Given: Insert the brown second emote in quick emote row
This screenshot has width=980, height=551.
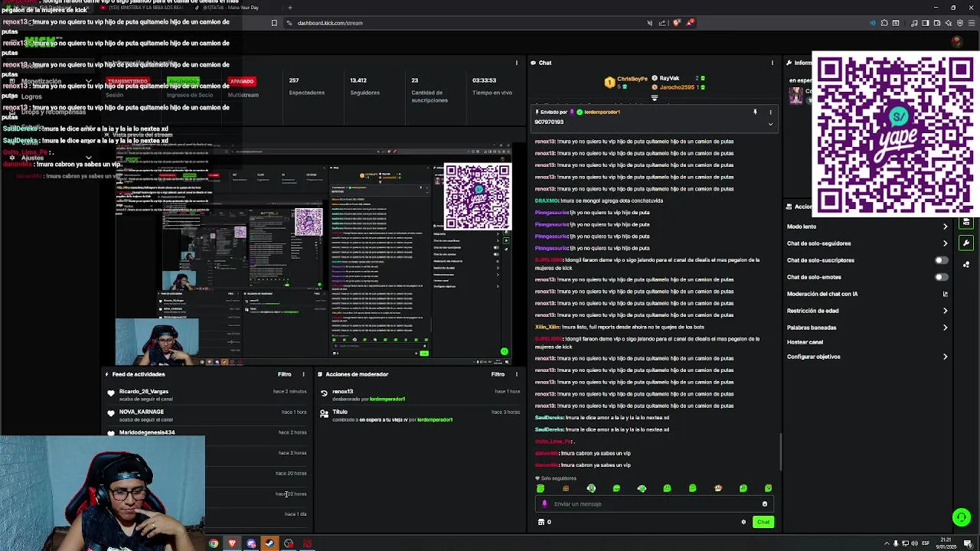Looking at the screenshot, I should pyautogui.click(x=566, y=488).
